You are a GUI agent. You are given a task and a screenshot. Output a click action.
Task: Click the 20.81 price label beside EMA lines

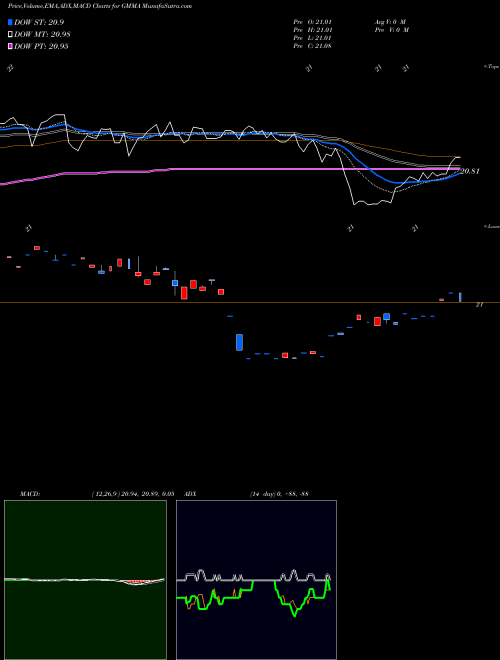coord(469,171)
